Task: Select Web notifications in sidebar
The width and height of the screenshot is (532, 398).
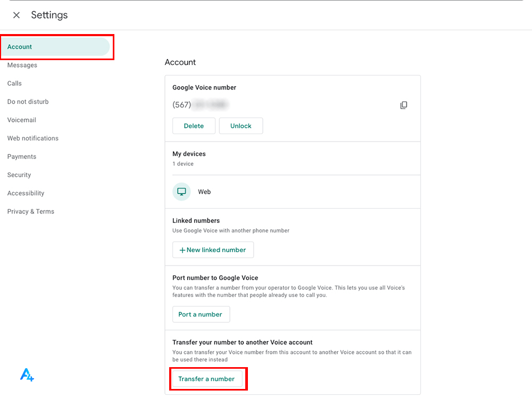Action: pyautogui.click(x=33, y=138)
